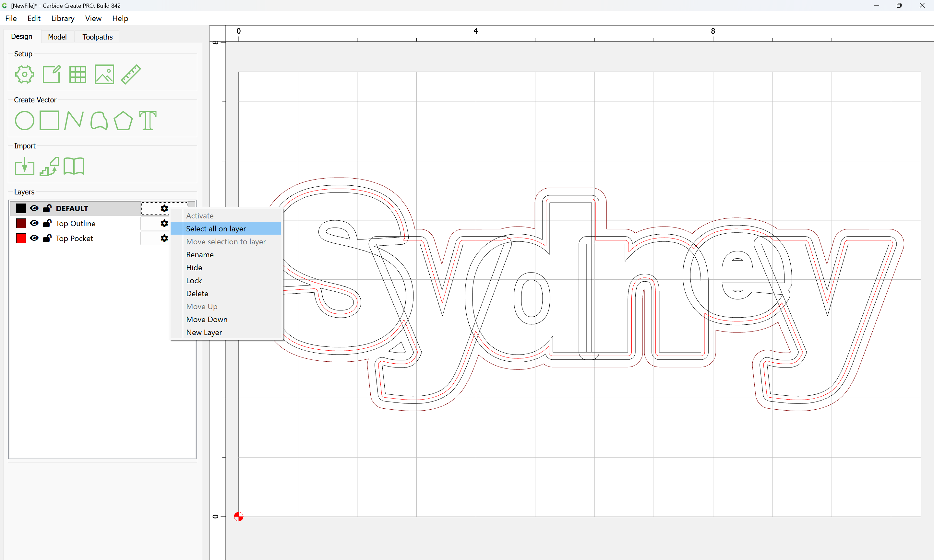
Task: Toggle visibility of Top Outline layer
Action: pyautogui.click(x=34, y=223)
